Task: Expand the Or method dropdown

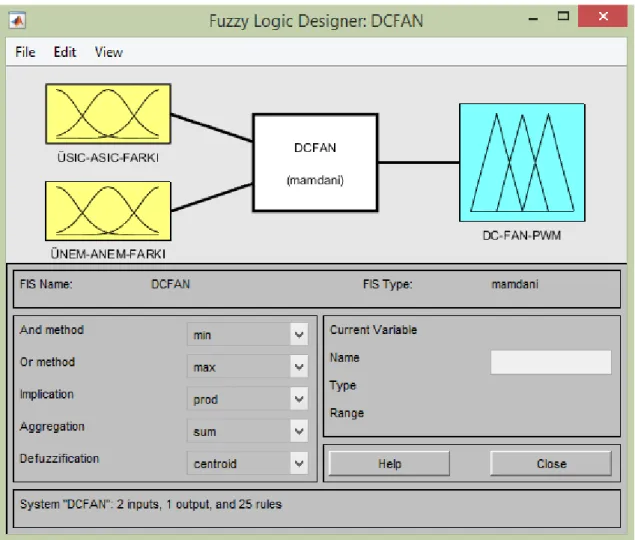Action: pos(247,367)
